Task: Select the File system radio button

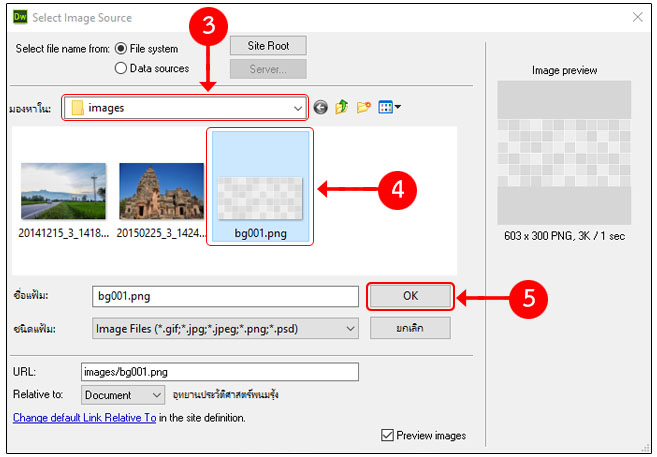Action: (121, 48)
